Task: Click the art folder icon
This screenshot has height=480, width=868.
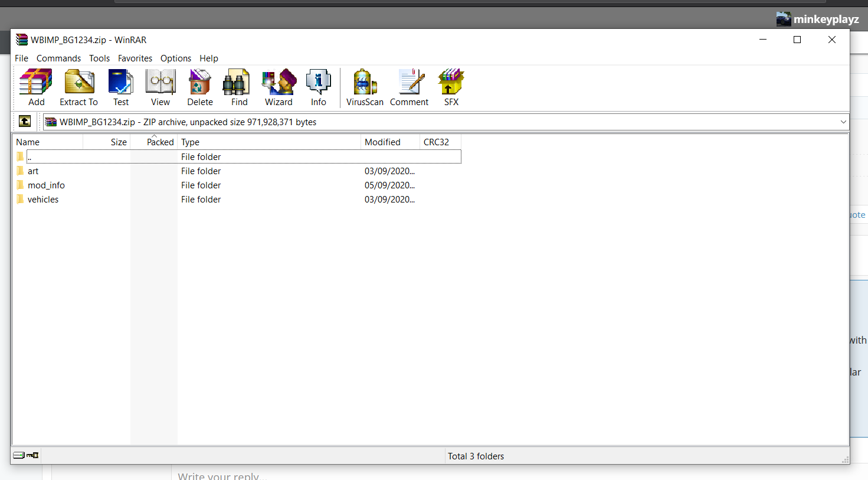Action: click(21, 171)
